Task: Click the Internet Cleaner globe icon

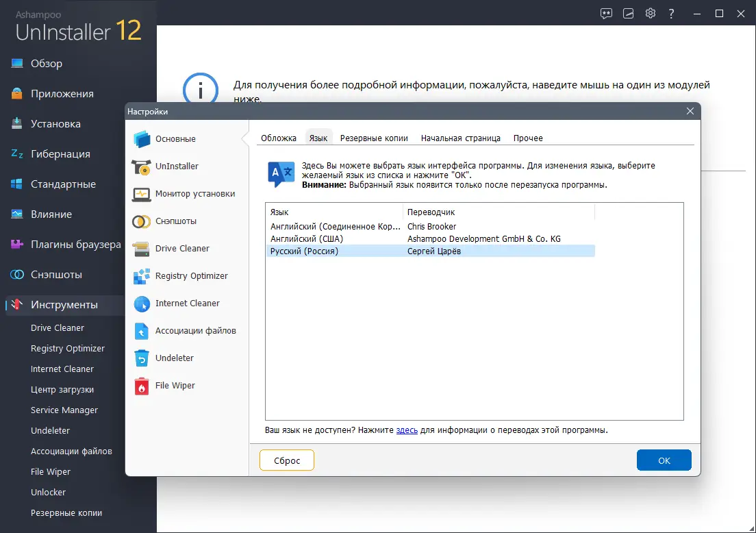Action: pos(141,303)
